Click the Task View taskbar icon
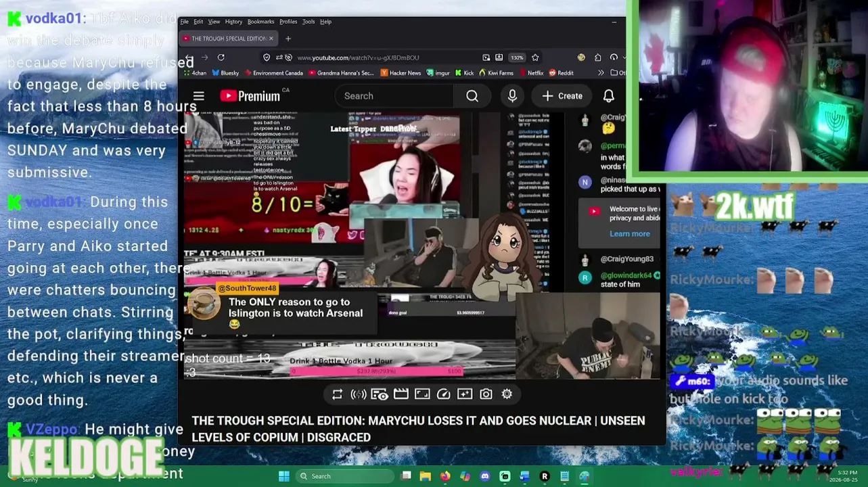 pyautogui.click(x=406, y=476)
